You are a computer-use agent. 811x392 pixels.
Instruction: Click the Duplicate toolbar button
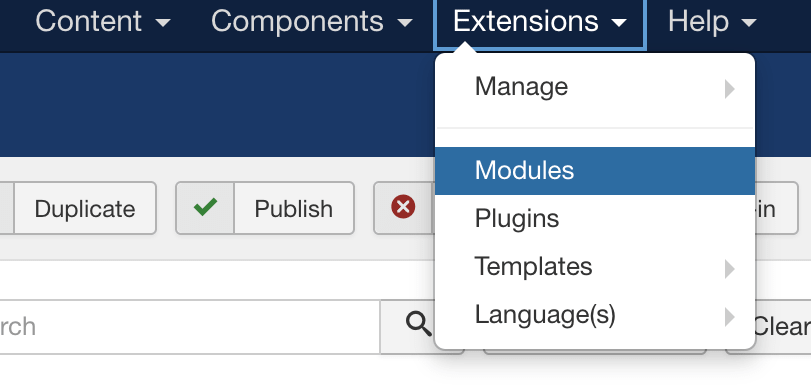tap(85, 208)
